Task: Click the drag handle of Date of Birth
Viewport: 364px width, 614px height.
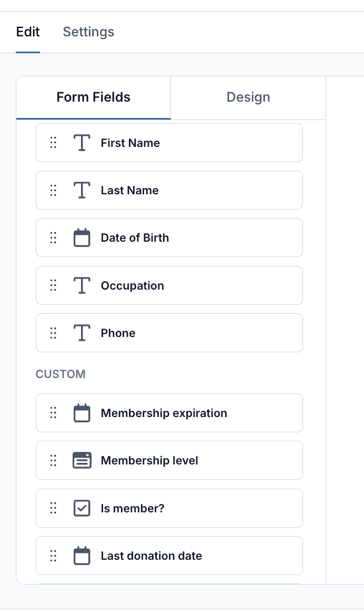Action: 53,237
